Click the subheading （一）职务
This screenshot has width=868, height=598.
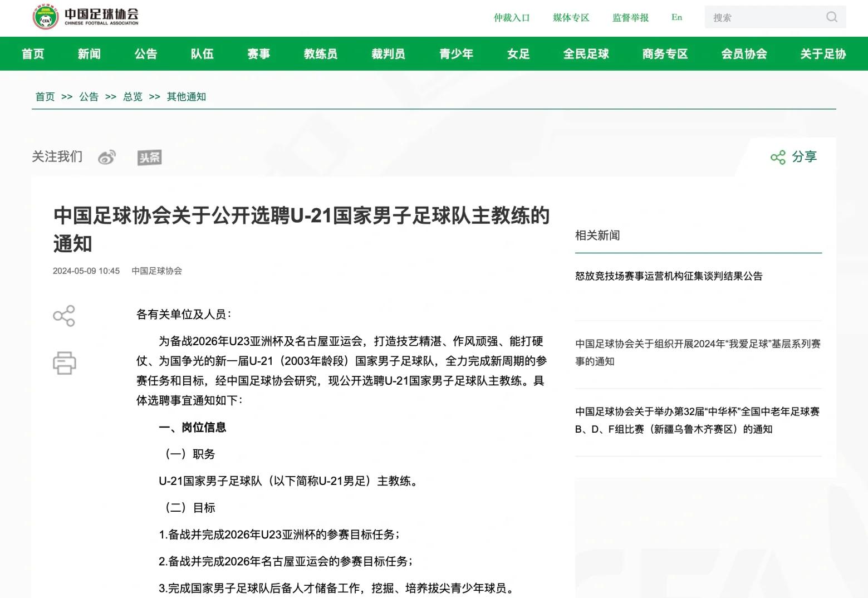[x=187, y=454]
